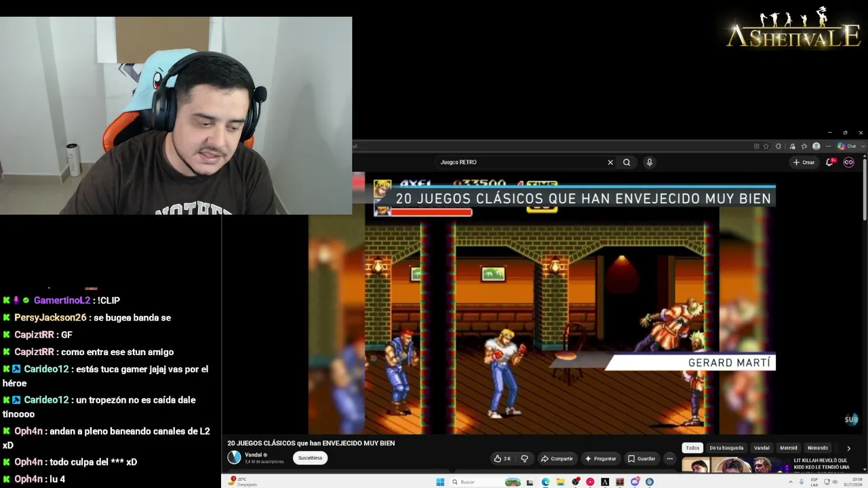The width and height of the screenshot is (868, 488).
Task: Open the Vandal channel name link
Action: pyautogui.click(x=253, y=455)
